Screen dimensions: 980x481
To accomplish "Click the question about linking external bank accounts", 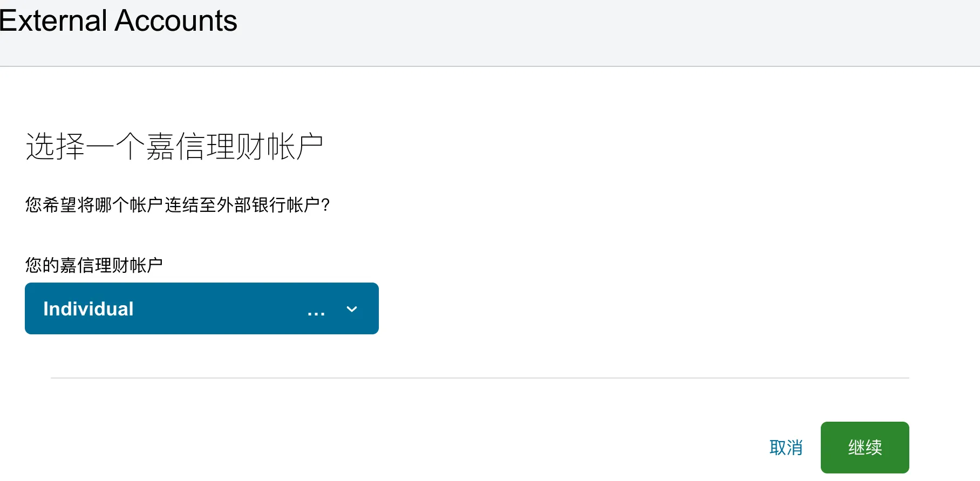I will pyautogui.click(x=177, y=205).
